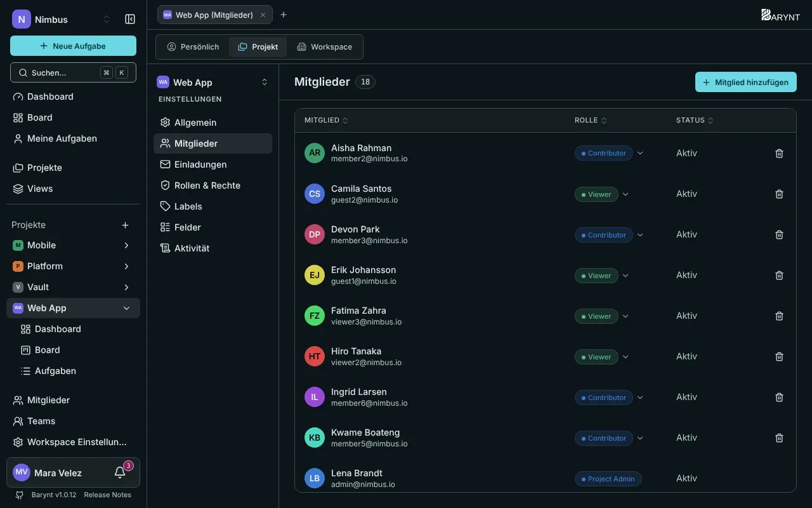The image size is (812, 508).
Task: Open Einladungen envelope item
Action: [213, 164]
